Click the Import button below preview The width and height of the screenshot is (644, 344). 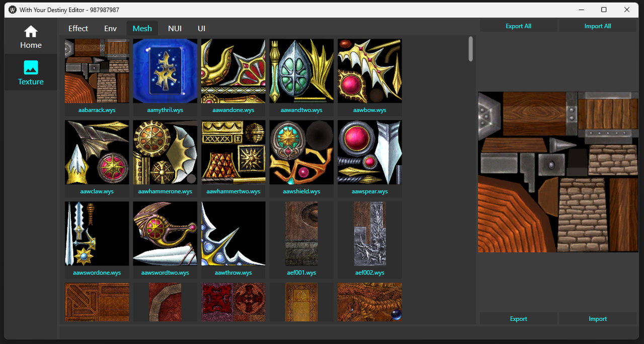(x=598, y=319)
